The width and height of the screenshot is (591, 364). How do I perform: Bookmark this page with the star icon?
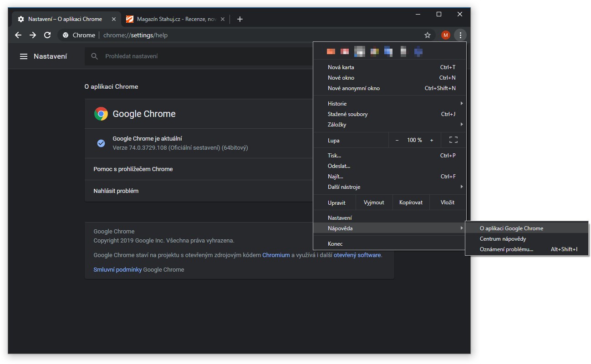pyautogui.click(x=428, y=35)
